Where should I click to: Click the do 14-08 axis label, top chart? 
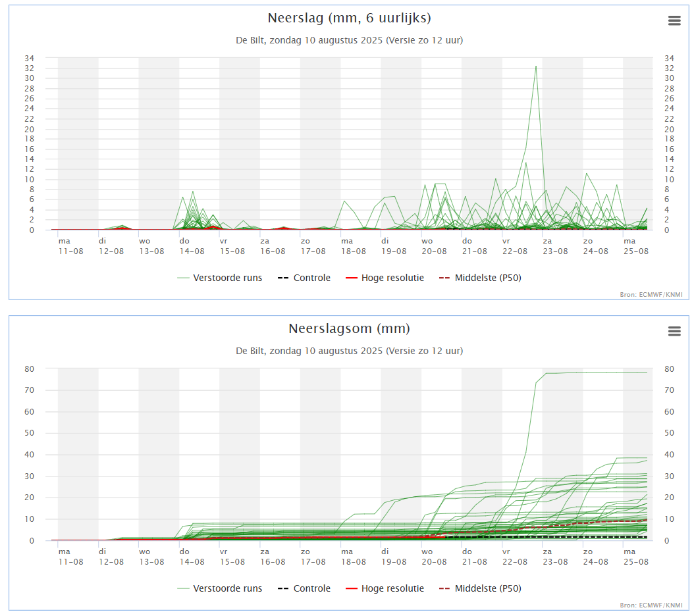[192, 246]
